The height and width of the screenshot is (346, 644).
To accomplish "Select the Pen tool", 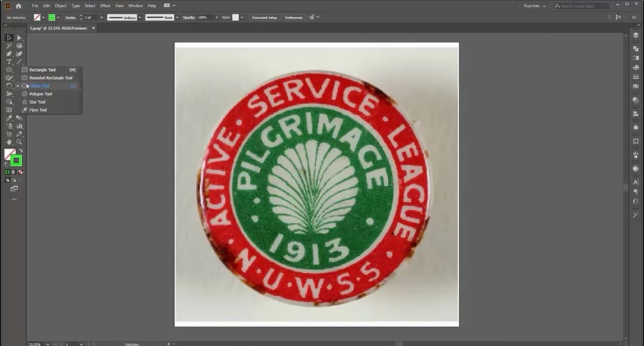I will pyautogui.click(x=9, y=54).
